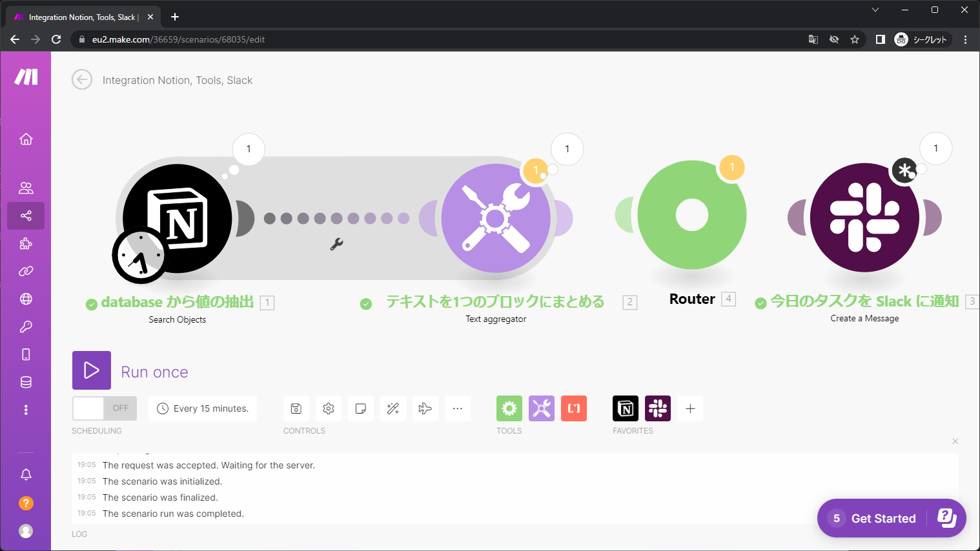Viewport: 980px width, 551px height.
Task: Open the Tools Text aggregator module
Action: 496,218
